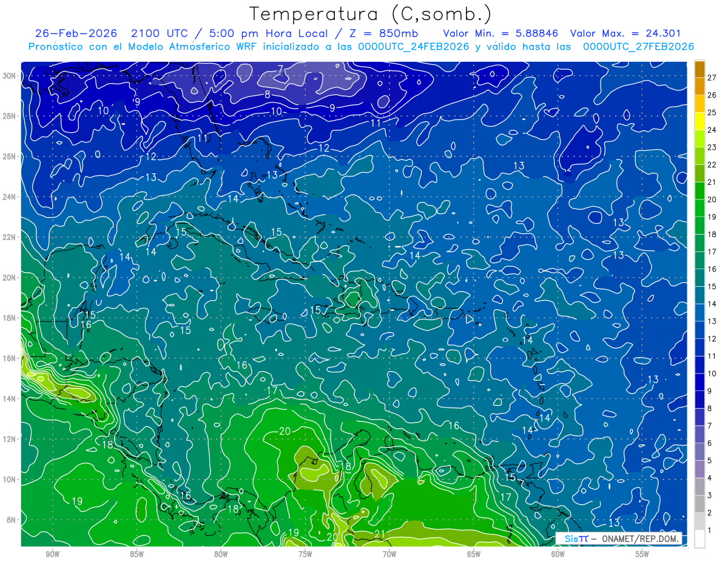This screenshot has width=728, height=562.
Task: Select the '26-Feb-2026' date text
Action: 77,33
